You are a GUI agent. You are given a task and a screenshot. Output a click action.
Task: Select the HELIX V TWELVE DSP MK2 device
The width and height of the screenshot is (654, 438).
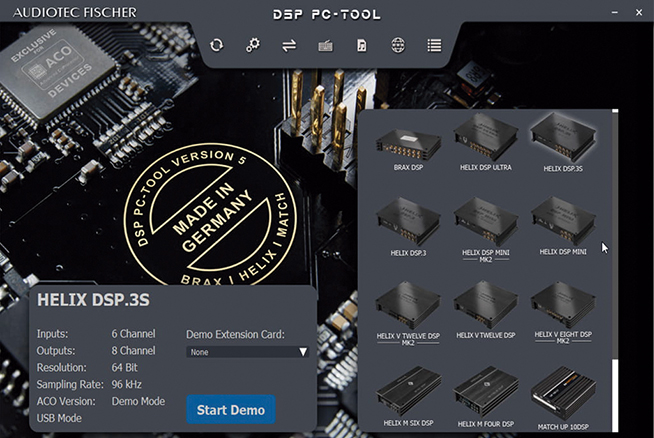pyautogui.click(x=408, y=313)
